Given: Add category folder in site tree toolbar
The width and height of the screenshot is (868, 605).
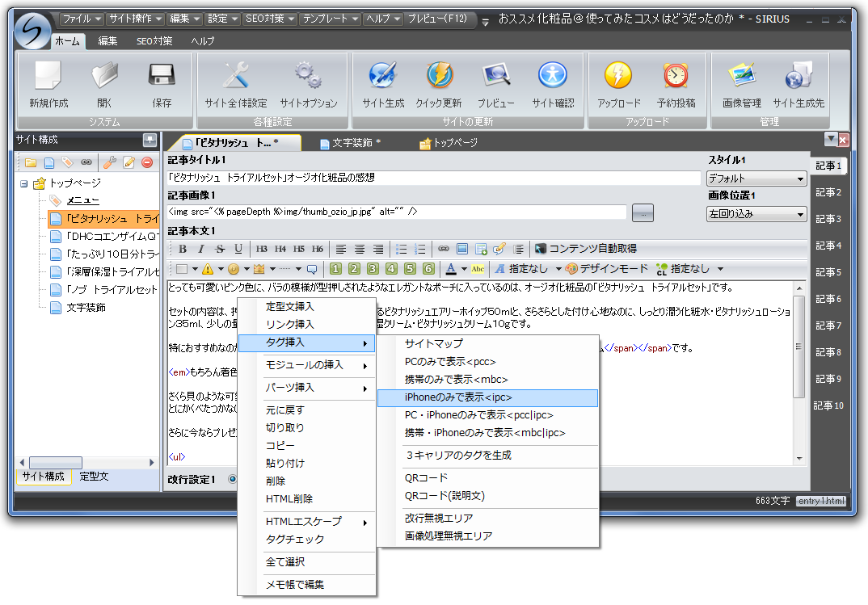Looking at the screenshot, I should (31, 162).
